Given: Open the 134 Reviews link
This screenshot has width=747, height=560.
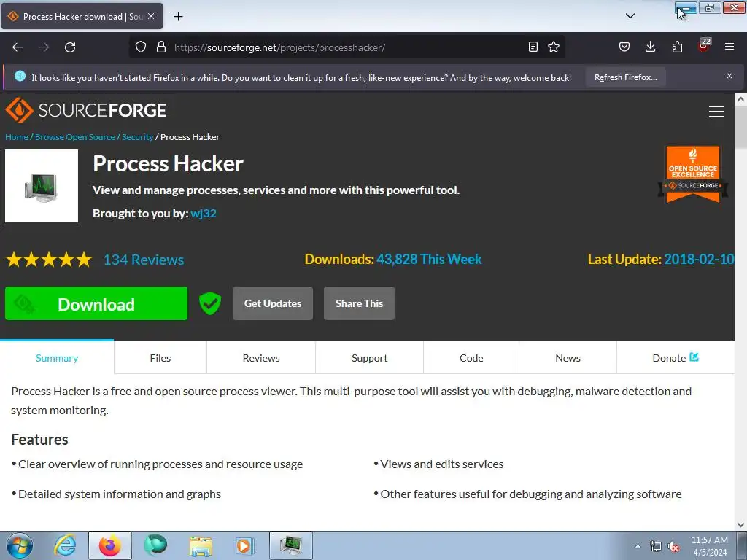Looking at the screenshot, I should (144, 260).
